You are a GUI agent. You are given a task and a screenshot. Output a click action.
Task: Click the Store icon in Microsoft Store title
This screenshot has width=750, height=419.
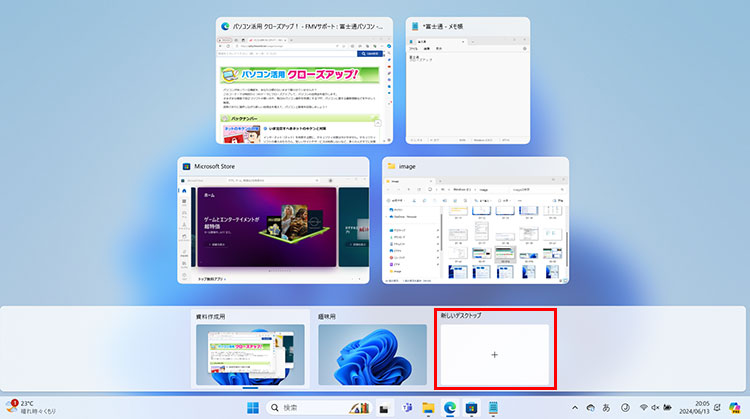click(187, 166)
